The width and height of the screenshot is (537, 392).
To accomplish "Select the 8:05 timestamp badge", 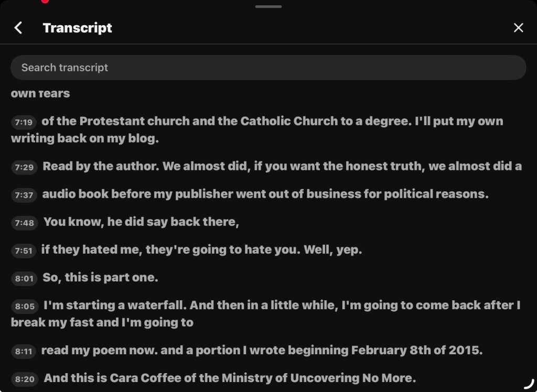I will click(x=24, y=306).
